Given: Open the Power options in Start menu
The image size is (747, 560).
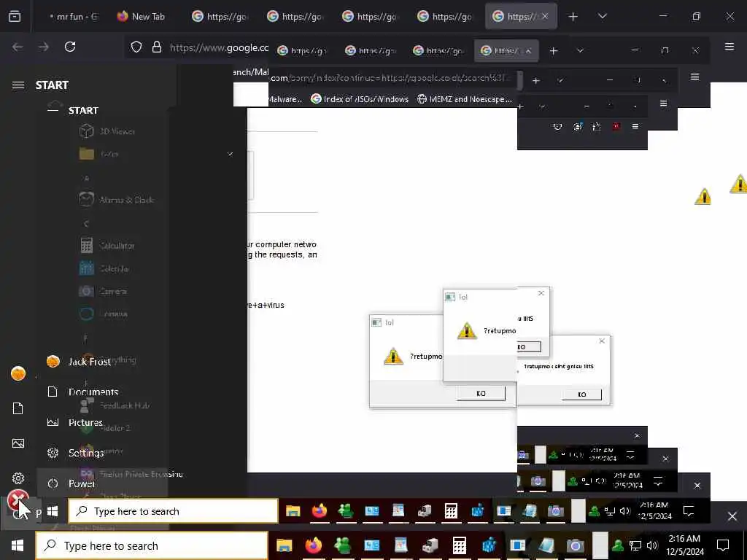Looking at the screenshot, I should point(71,483).
